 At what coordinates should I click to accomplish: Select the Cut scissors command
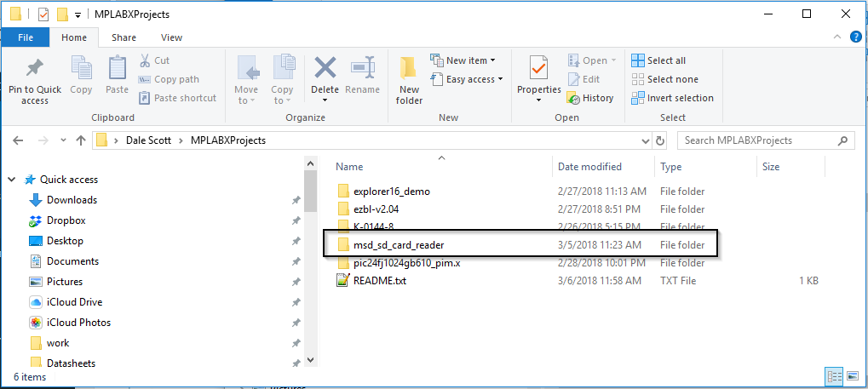[154, 60]
